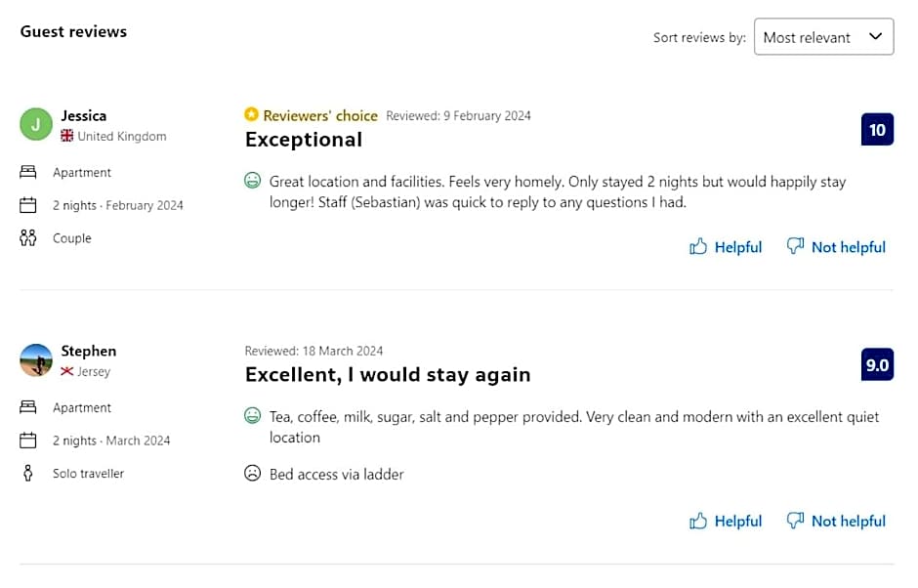This screenshot has width=918, height=588.
Task: Click the calendar icon for February 2024 stay
Action: click(28, 205)
